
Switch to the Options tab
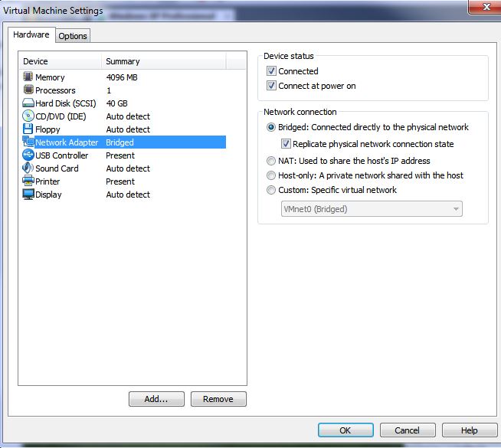73,36
